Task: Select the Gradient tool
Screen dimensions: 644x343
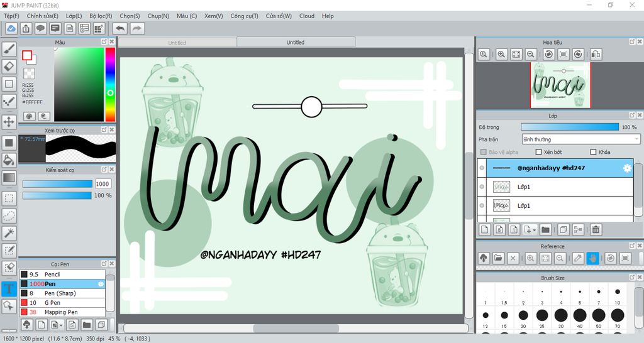Action: (9, 178)
